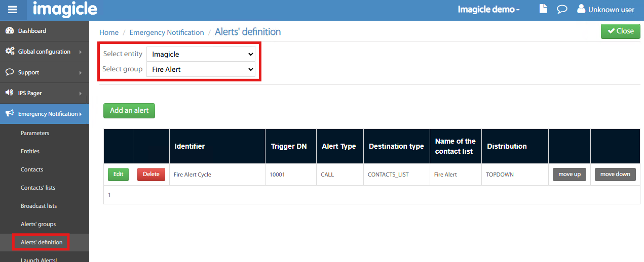Select Contacts' lists in sidebar
Screen dimensions: 644x262
38,188
